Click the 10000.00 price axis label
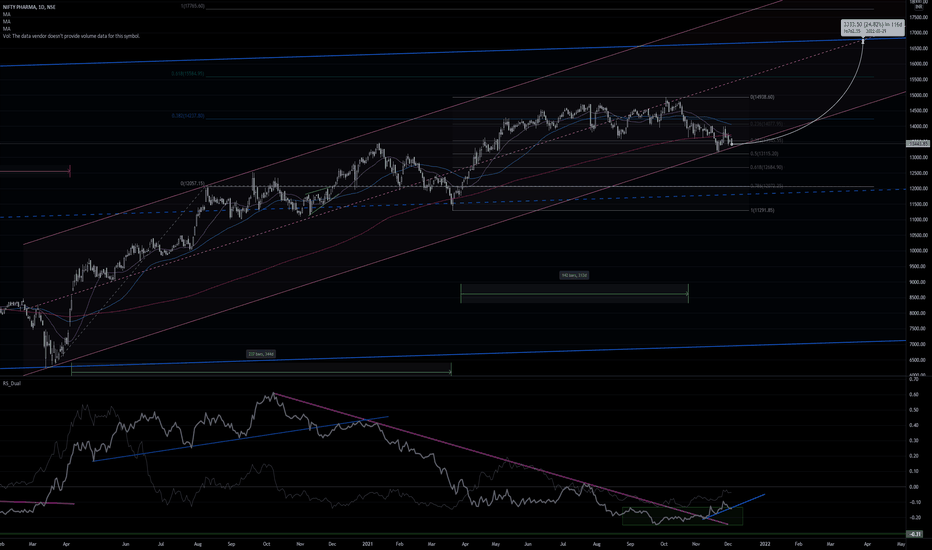This screenshot has height=550, width=932. tap(918, 251)
